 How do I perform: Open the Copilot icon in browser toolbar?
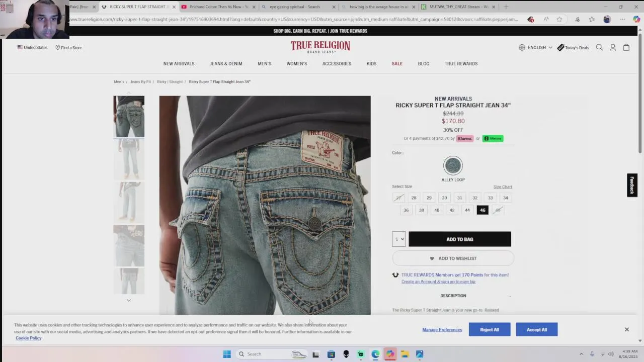pyautogui.click(x=636, y=19)
